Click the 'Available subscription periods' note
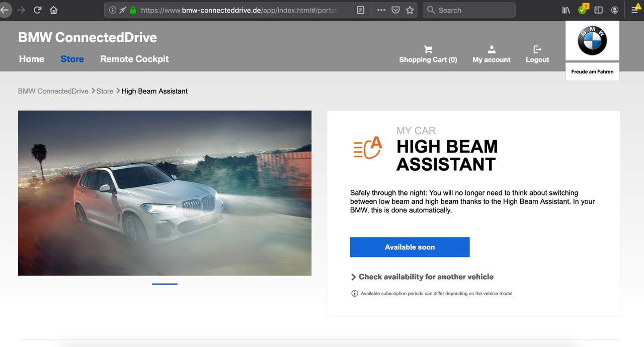The image size is (644, 347). coord(437,294)
